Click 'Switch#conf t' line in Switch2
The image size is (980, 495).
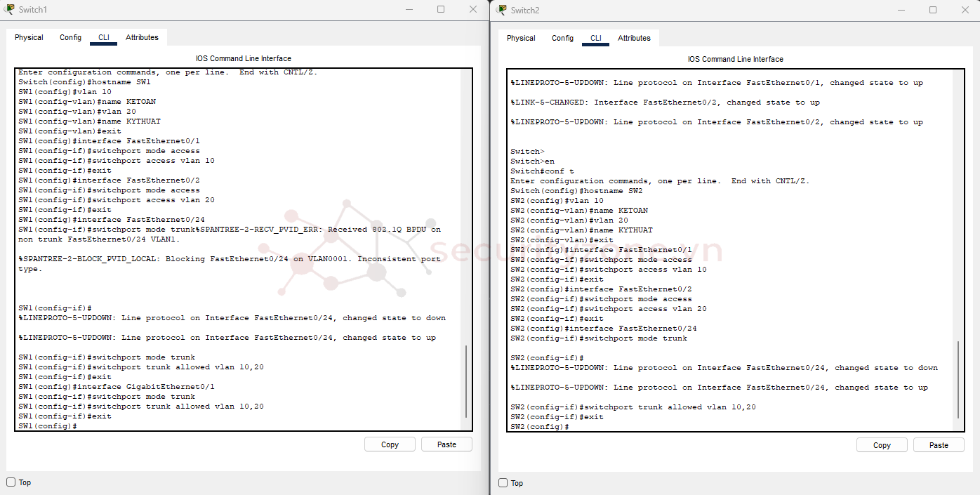(x=542, y=171)
